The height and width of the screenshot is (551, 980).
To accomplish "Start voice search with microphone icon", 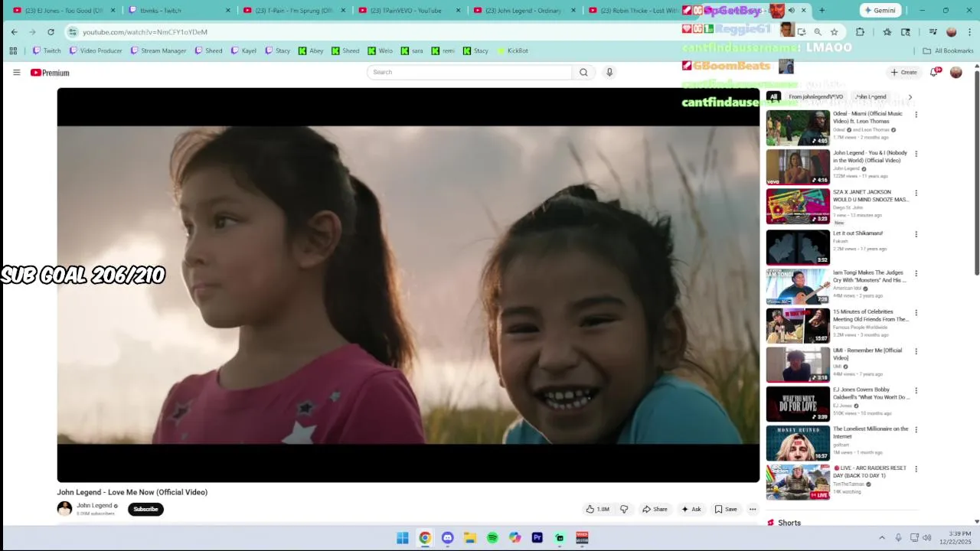I will (609, 72).
